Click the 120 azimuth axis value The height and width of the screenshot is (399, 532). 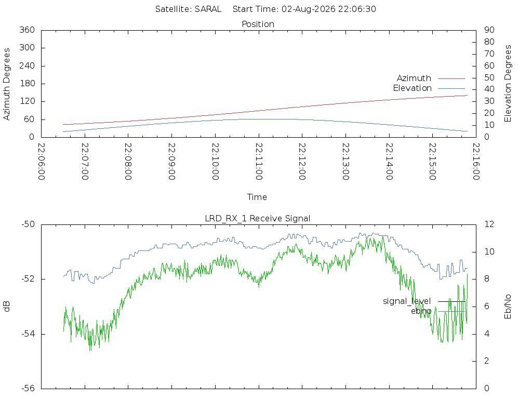coord(27,101)
